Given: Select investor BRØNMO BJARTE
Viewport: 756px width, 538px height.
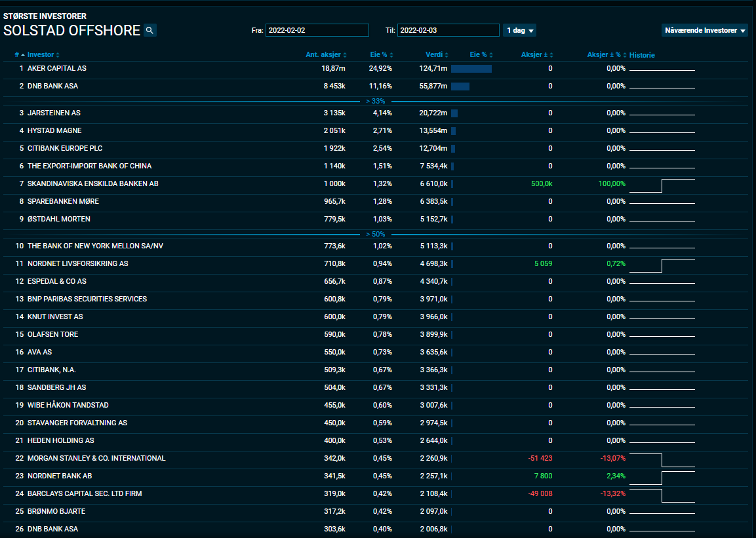Looking at the screenshot, I should click(56, 512).
